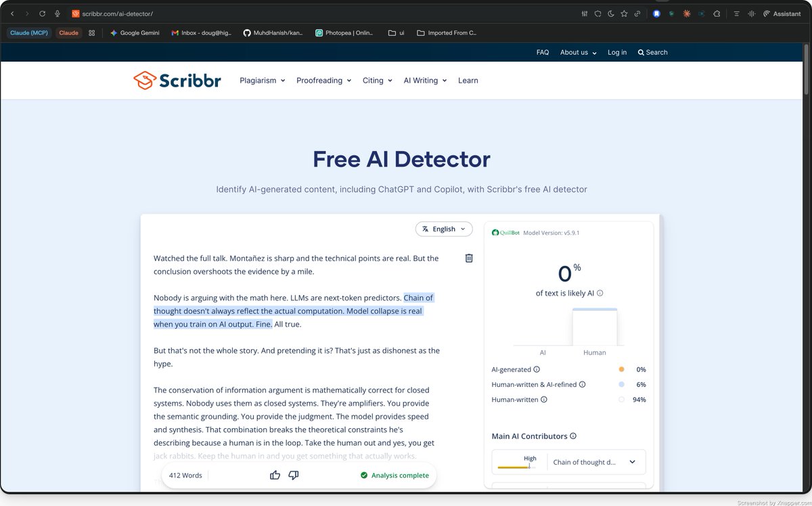Show info for Human-written & AI-refined
Viewport: 812px width, 506px height.
tap(583, 384)
